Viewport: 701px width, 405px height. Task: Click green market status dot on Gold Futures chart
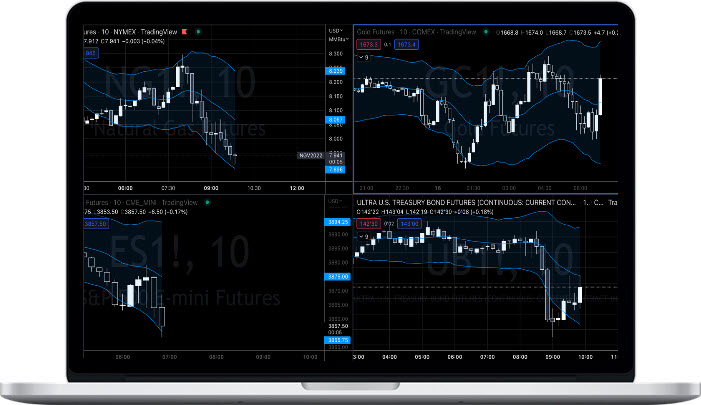pos(485,33)
